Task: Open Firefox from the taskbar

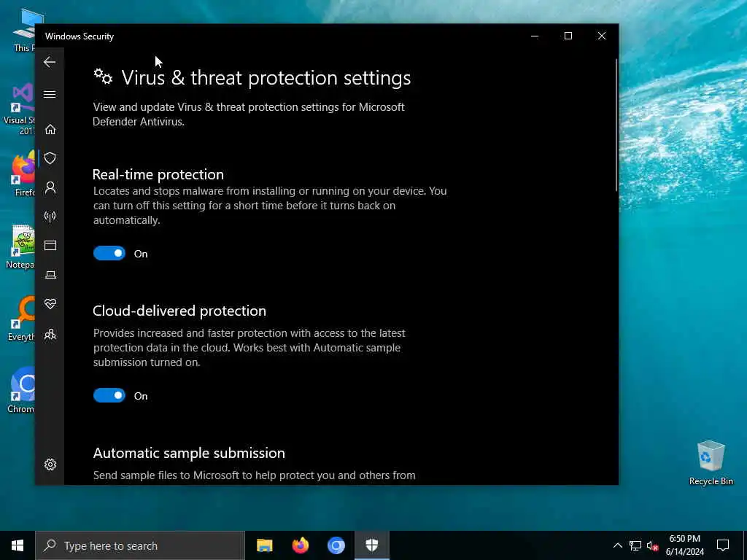Action: 300,545
